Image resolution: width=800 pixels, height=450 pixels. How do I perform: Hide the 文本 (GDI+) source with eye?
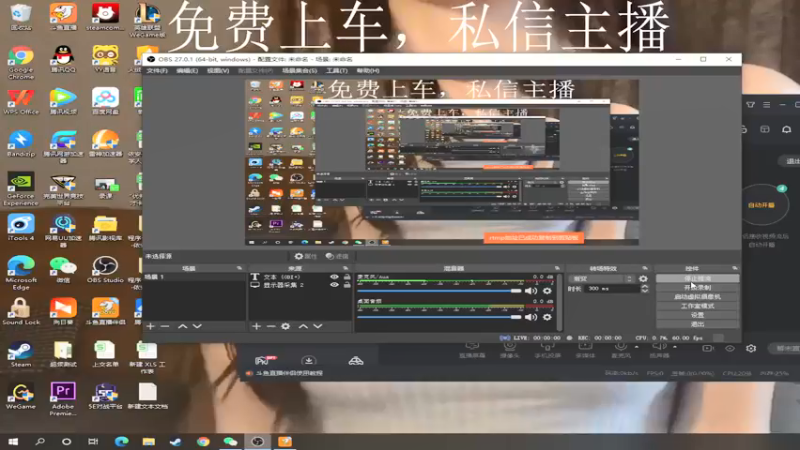click(334, 277)
